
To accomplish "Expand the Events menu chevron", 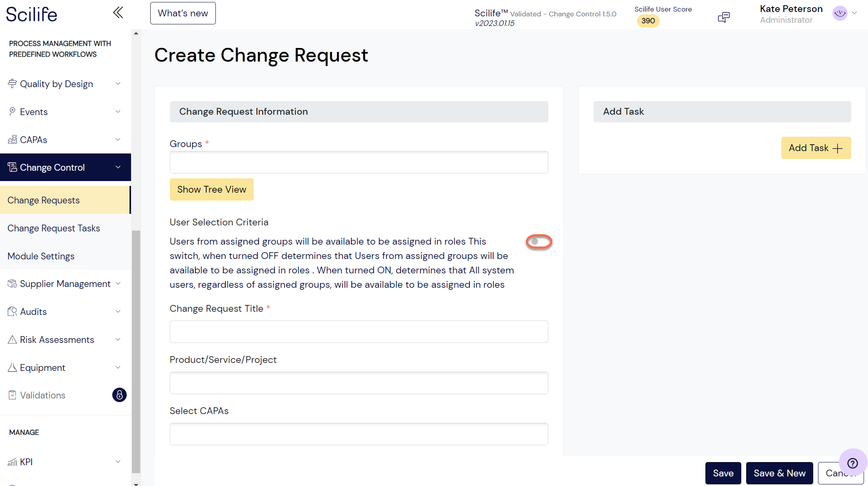I will point(118,112).
